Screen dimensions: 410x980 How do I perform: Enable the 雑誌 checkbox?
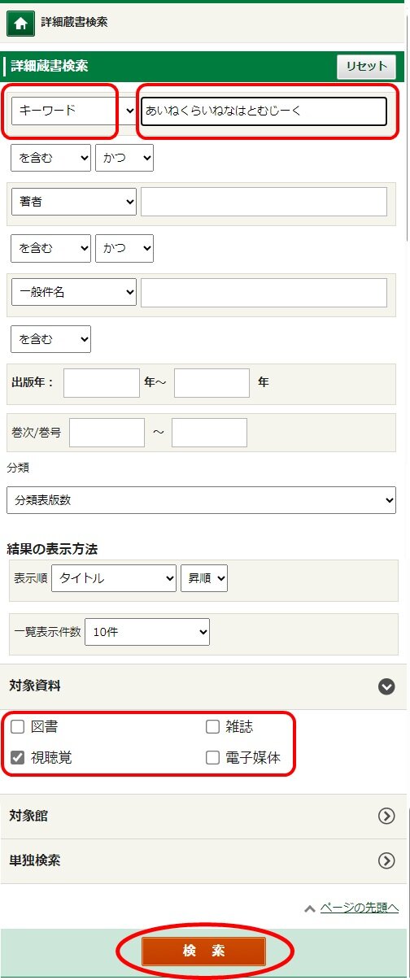click(x=212, y=727)
